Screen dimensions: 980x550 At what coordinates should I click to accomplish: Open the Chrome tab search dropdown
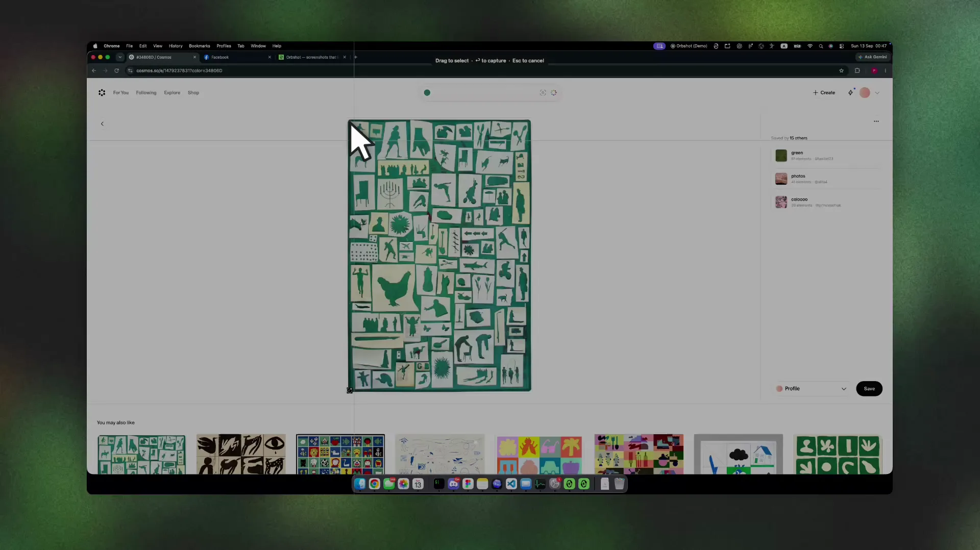coord(120,57)
